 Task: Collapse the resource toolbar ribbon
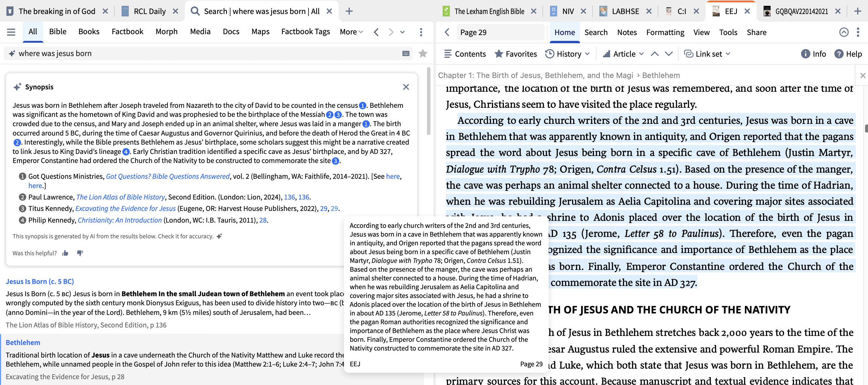tap(844, 32)
